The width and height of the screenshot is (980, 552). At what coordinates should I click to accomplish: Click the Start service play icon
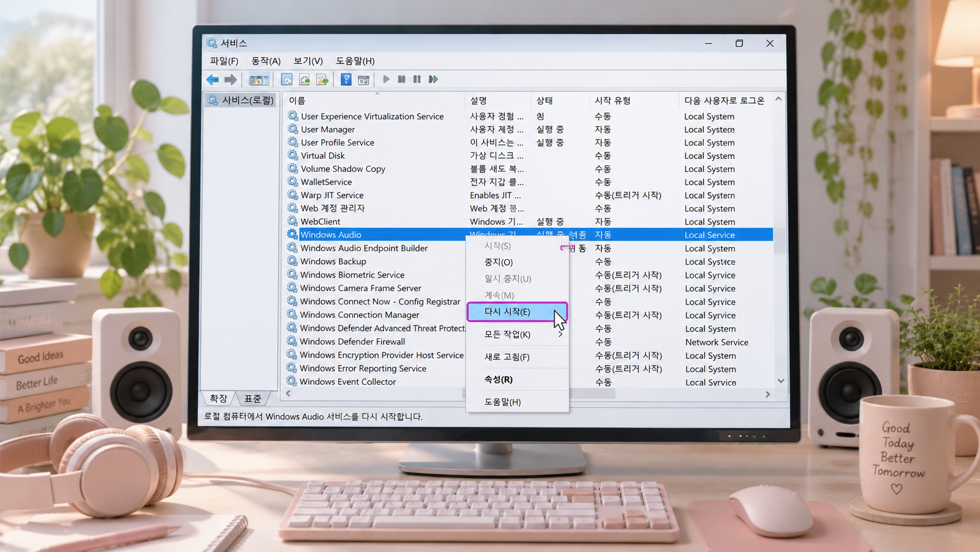[x=386, y=79]
